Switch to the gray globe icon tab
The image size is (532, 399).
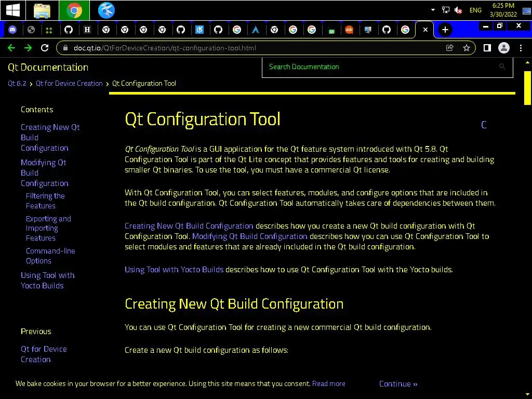pos(31,30)
